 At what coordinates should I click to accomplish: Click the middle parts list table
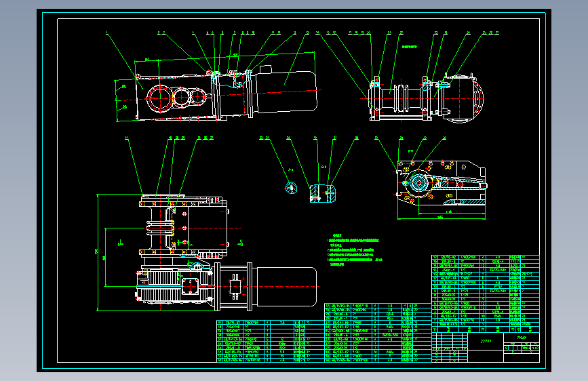[x=378, y=333]
